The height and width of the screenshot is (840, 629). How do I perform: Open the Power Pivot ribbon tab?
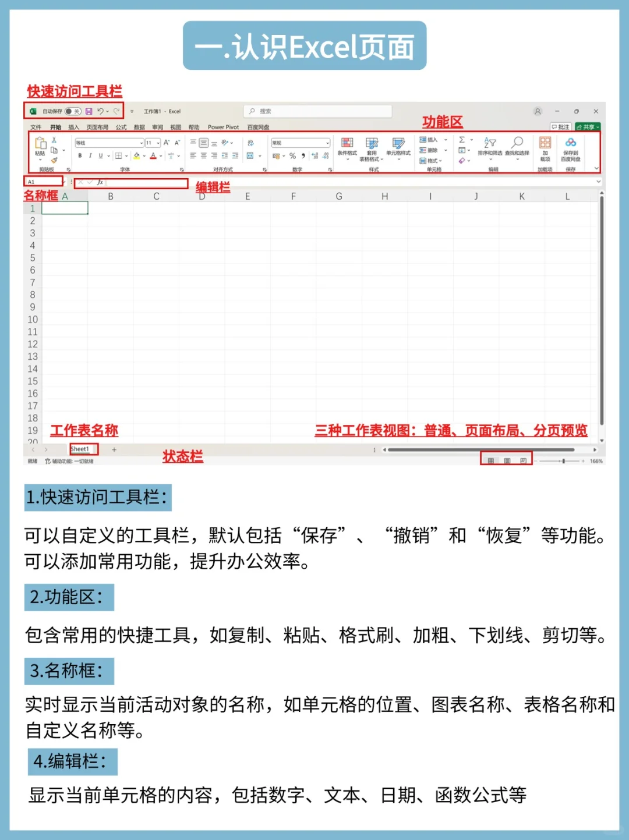222,126
